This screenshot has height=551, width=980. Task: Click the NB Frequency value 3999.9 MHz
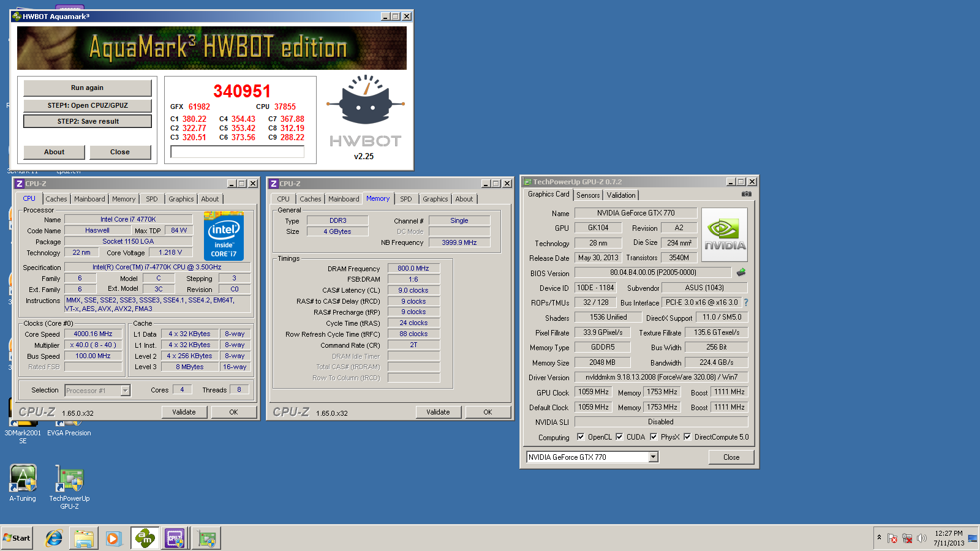click(459, 242)
